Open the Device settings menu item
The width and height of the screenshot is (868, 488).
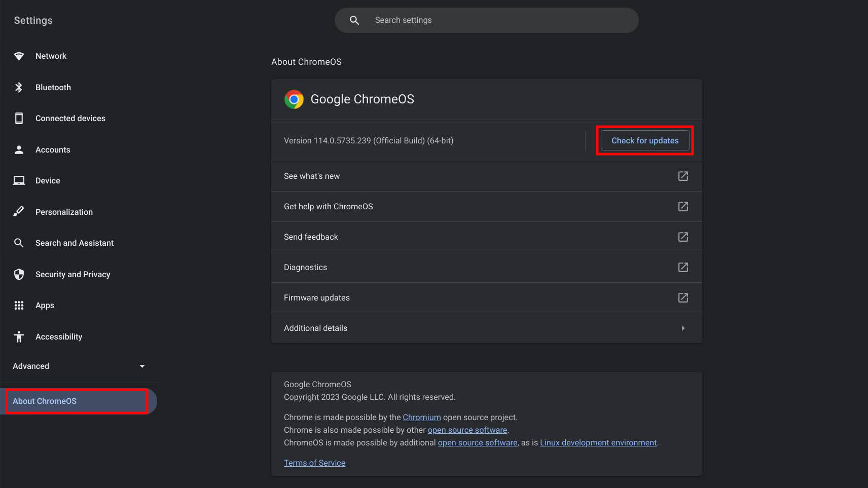[x=48, y=181]
